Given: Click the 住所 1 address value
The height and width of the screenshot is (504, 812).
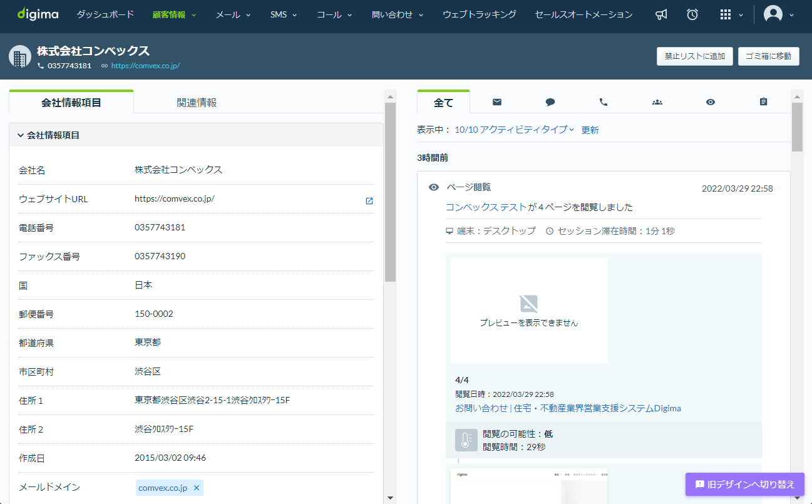Looking at the screenshot, I should pos(212,400).
